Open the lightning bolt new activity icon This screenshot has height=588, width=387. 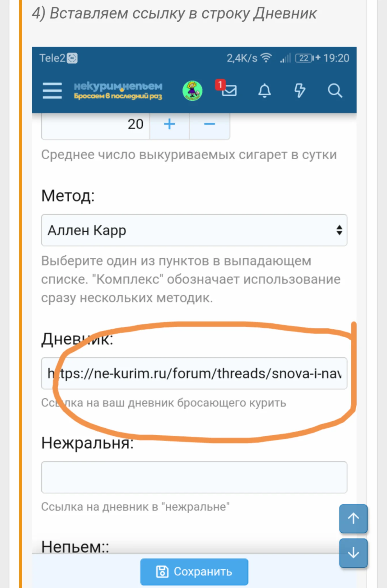pos(300,90)
